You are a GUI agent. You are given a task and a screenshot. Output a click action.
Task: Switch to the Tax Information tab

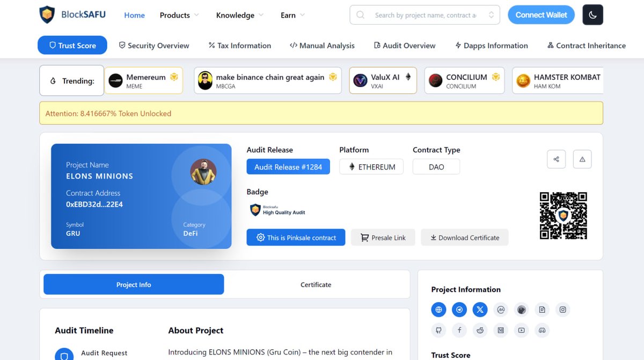[240, 46]
